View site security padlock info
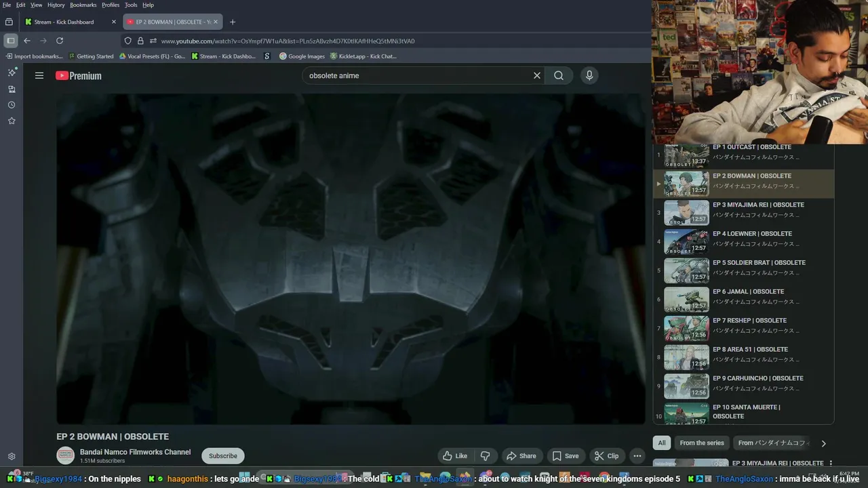The width and height of the screenshot is (868, 488). (x=140, y=41)
